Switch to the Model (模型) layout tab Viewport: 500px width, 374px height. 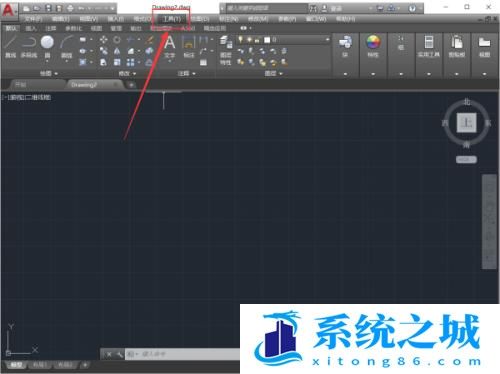[x=16, y=365]
